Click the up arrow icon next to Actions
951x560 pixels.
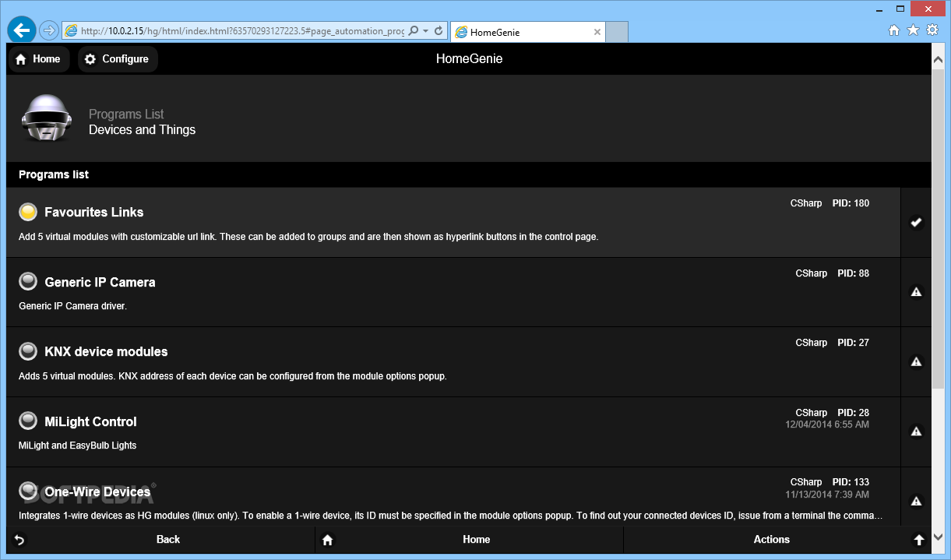pyautogui.click(x=918, y=540)
